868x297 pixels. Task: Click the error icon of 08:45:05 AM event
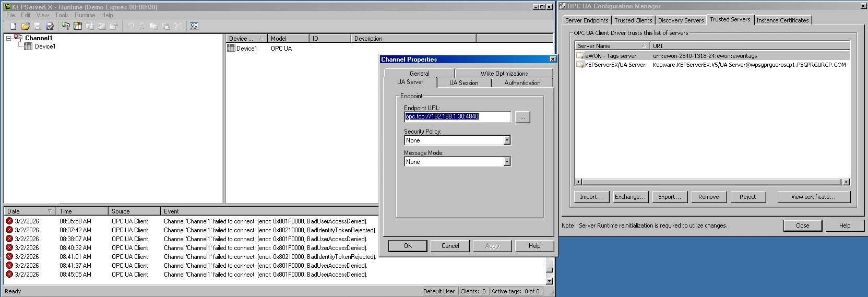pyautogui.click(x=9, y=275)
